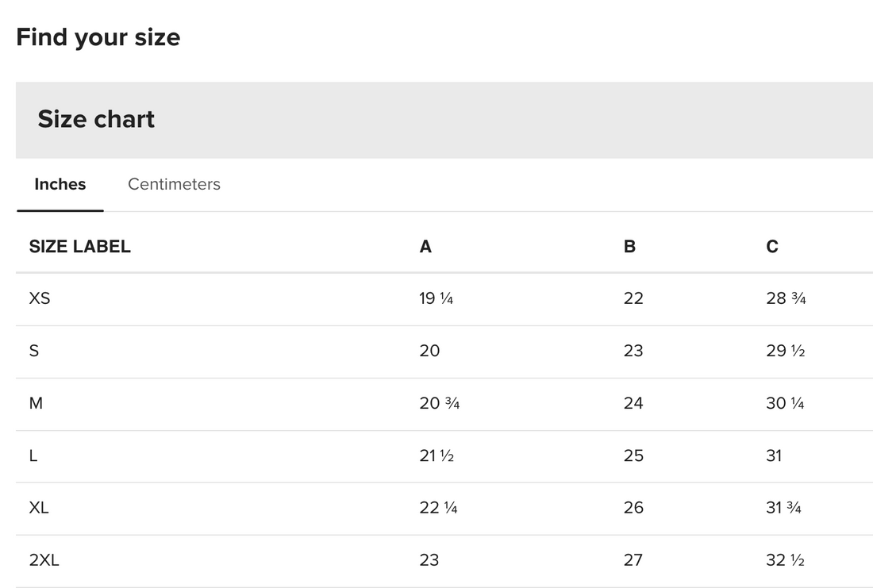Click the Find your size heading
Viewport: 873px width, 588px height.
[x=98, y=37]
